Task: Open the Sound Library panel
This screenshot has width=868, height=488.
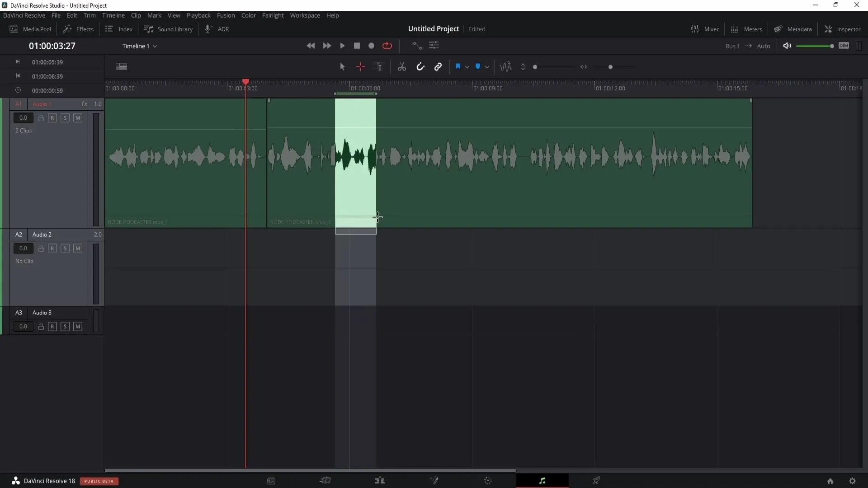Action: [x=168, y=29]
